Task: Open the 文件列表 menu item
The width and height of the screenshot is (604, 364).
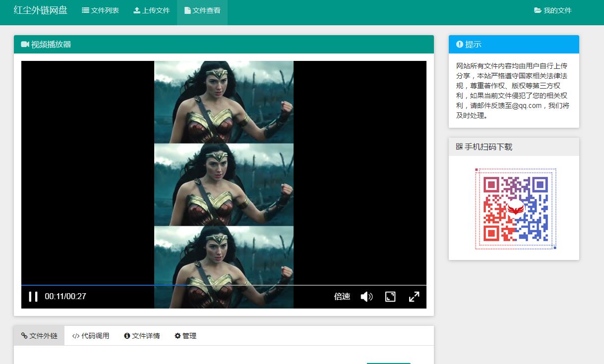Action: (x=100, y=10)
